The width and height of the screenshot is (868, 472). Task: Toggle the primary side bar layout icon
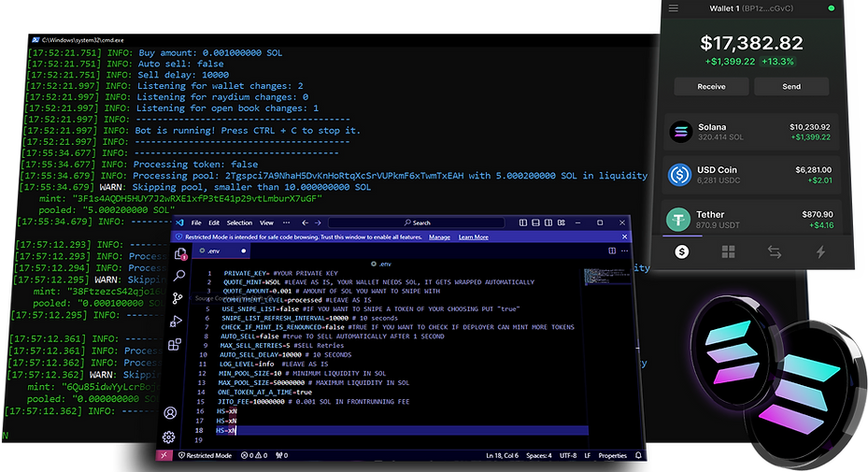[523, 222]
